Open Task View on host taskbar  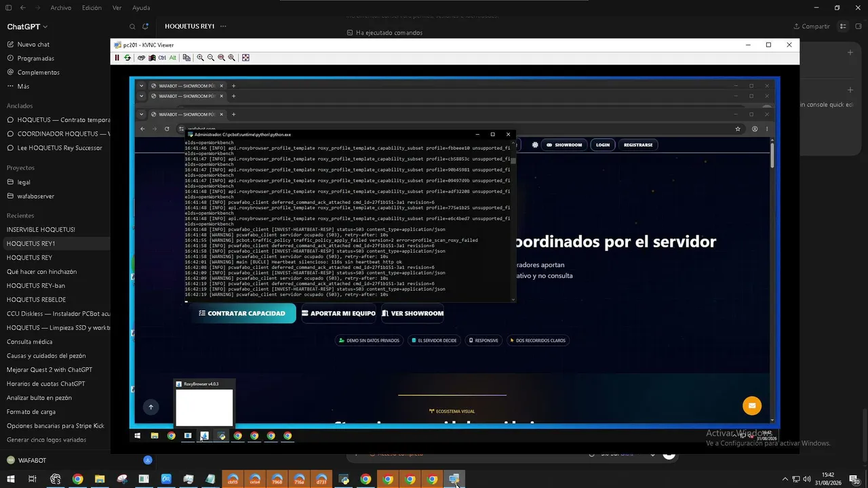point(32,479)
